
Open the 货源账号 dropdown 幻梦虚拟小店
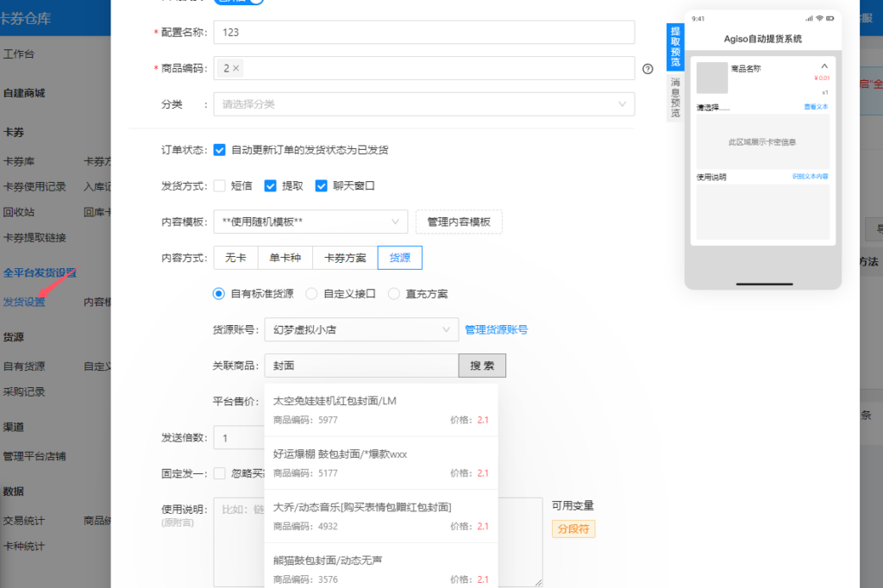click(361, 329)
